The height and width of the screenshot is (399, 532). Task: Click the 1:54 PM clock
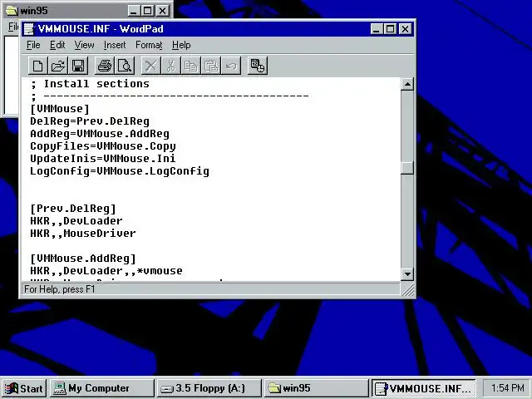tap(507, 388)
